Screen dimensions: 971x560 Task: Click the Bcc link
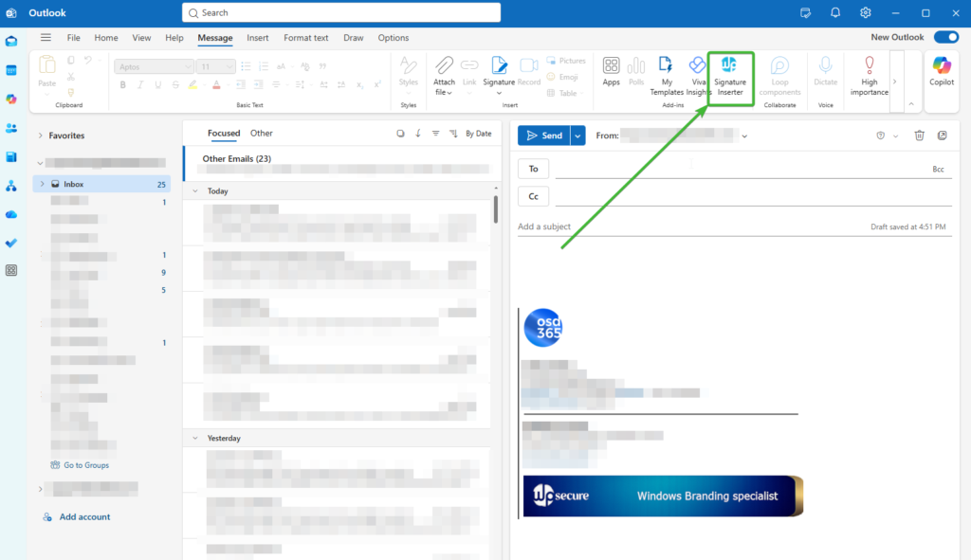938,169
